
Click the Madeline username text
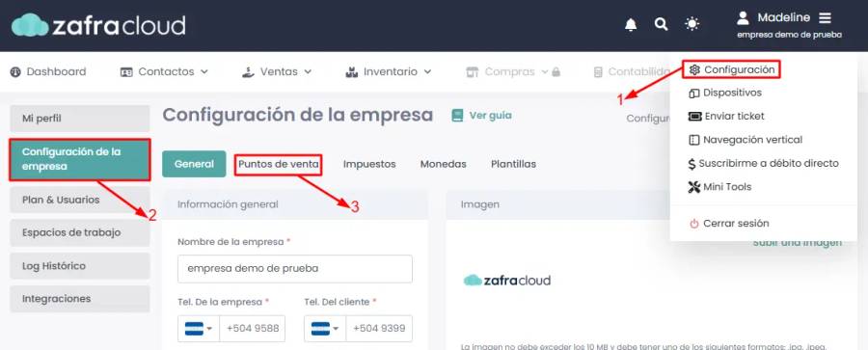point(783,17)
